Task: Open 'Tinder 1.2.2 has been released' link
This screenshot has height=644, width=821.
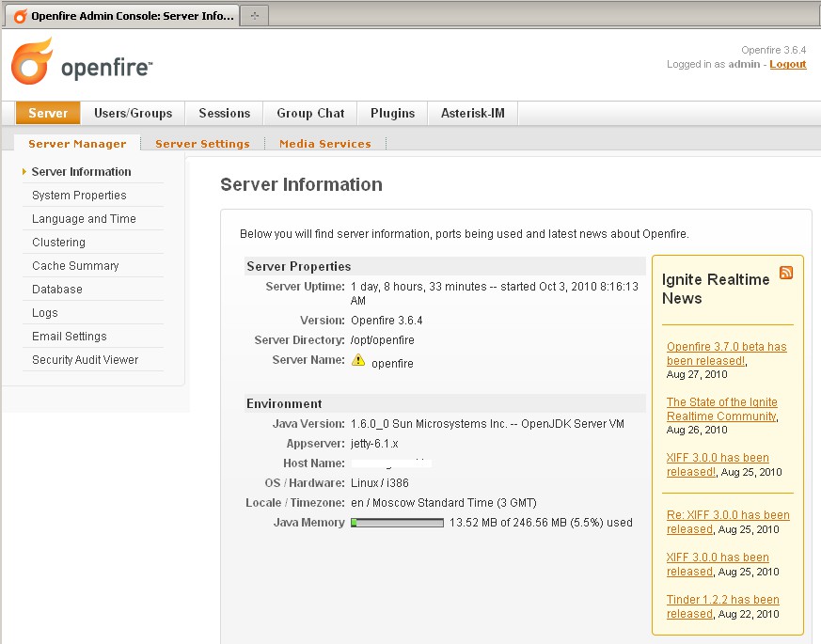Action: tap(722, 606)
